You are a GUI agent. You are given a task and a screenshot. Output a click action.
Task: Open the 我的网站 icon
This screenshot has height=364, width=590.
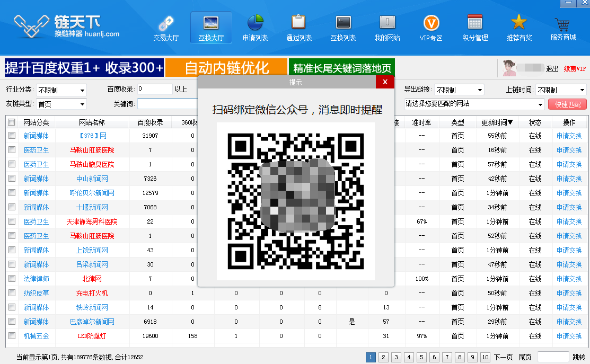click(387, 28)
